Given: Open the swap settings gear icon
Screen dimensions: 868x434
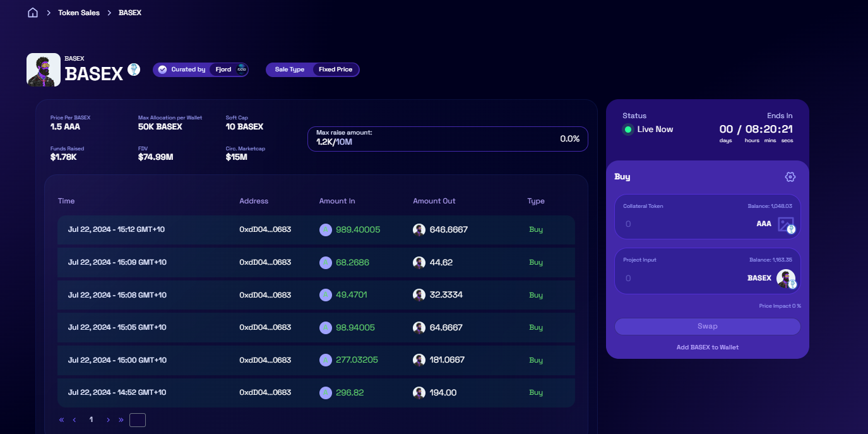Looking at the screenshot, I should (790, 177).
